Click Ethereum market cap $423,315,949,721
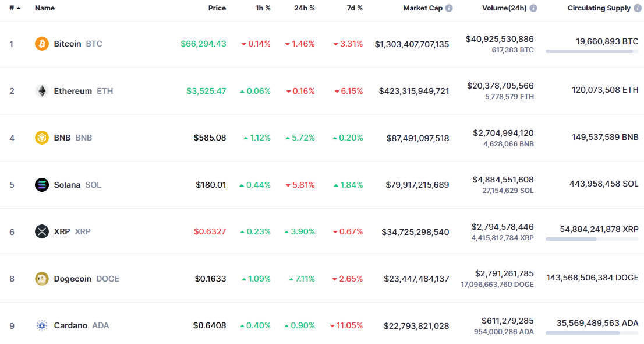This screenshot has width=644, height=344. tap(413, 91)
